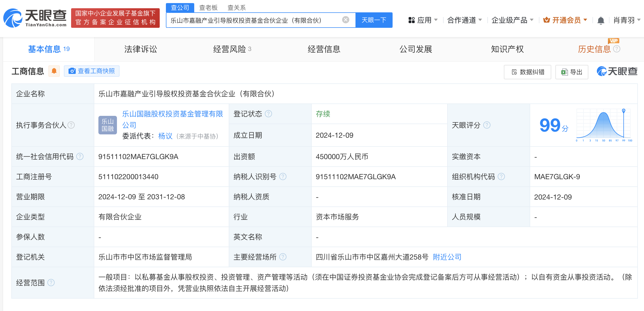Click the score distribution chart marker
Viewport: 644px width, 311px height.
click(x=624, y=111)
